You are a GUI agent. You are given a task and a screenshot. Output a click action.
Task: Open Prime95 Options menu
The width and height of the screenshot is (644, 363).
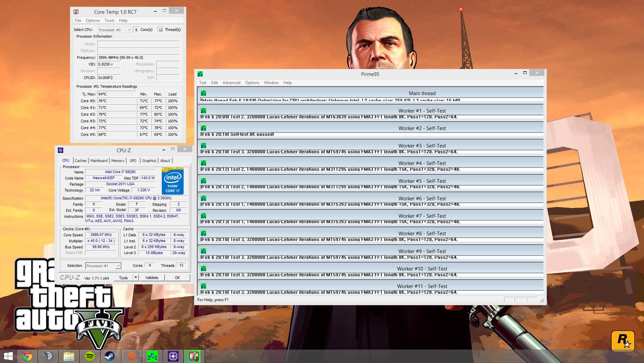(x=252, y=83)
